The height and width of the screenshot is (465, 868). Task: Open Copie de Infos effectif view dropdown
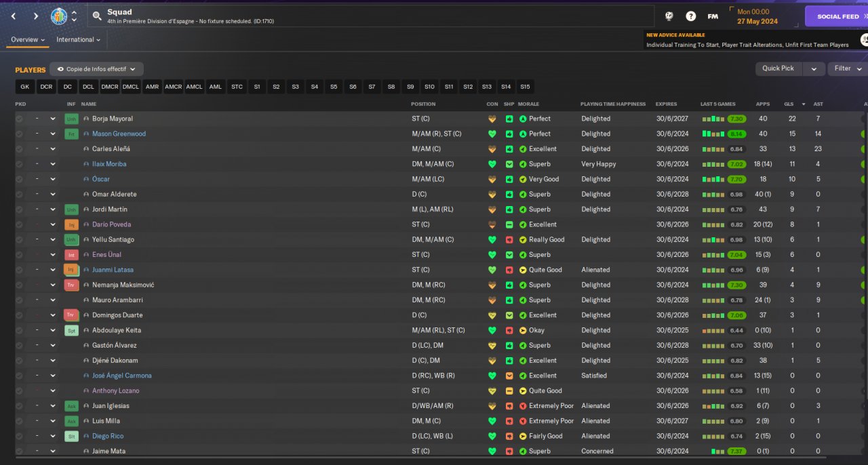pos(96,69)
